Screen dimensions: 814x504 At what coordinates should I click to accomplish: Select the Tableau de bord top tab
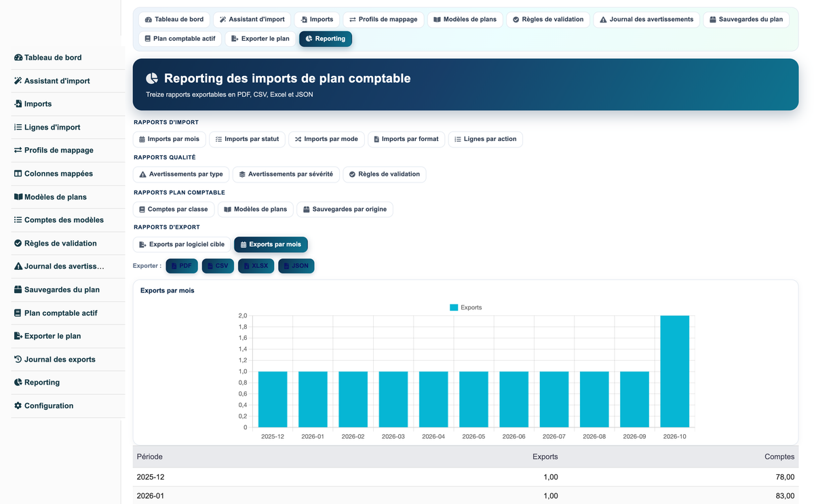174,20
